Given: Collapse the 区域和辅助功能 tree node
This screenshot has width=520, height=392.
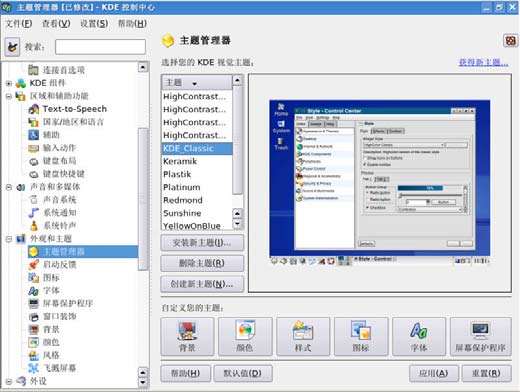Looking at the screenshot, I should (9, 96).
